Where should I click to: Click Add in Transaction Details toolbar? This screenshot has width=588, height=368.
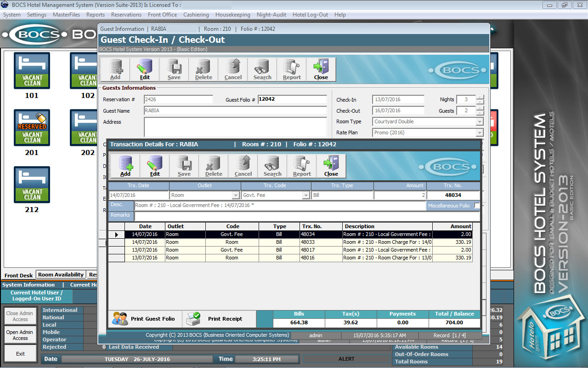[125, 166]
